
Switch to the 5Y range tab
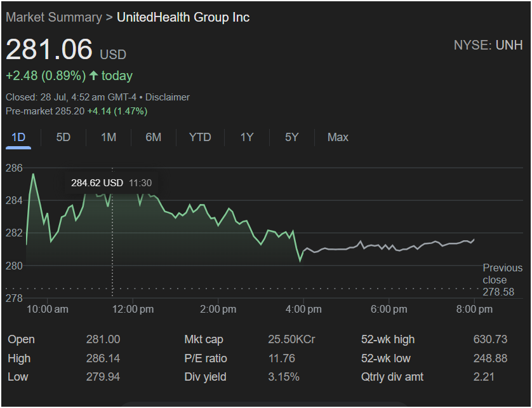pos(292,137)
